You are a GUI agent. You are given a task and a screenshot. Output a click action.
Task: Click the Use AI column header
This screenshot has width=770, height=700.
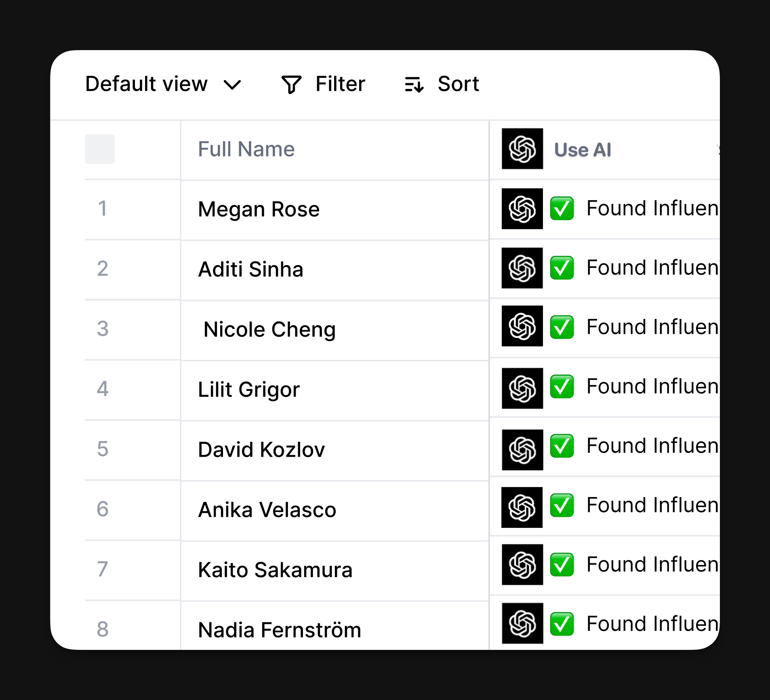point(583,150)
